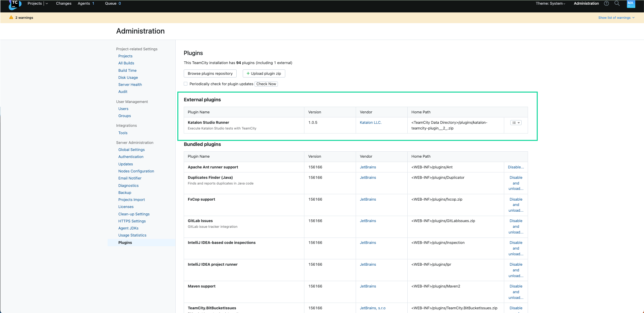Image resolution: width=644 pixels, height=313 pixels.
Task: Open the Agents page from the top bar
Action: 83,3
